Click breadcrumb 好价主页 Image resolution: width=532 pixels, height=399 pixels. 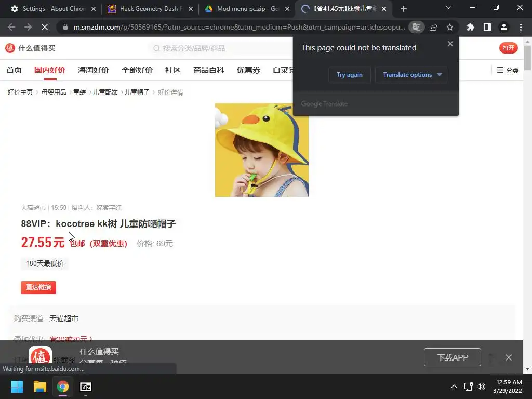[x=20, y=92]
